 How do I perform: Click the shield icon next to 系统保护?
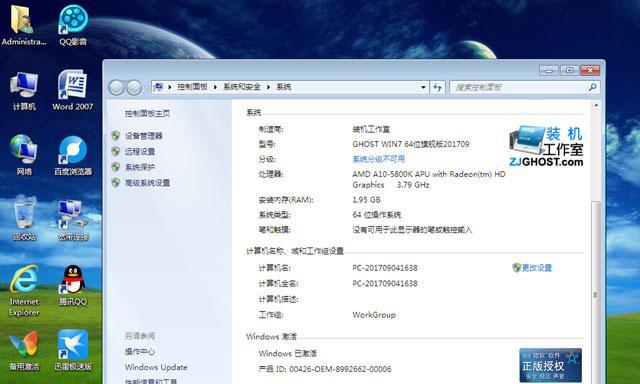coord(116,167)
